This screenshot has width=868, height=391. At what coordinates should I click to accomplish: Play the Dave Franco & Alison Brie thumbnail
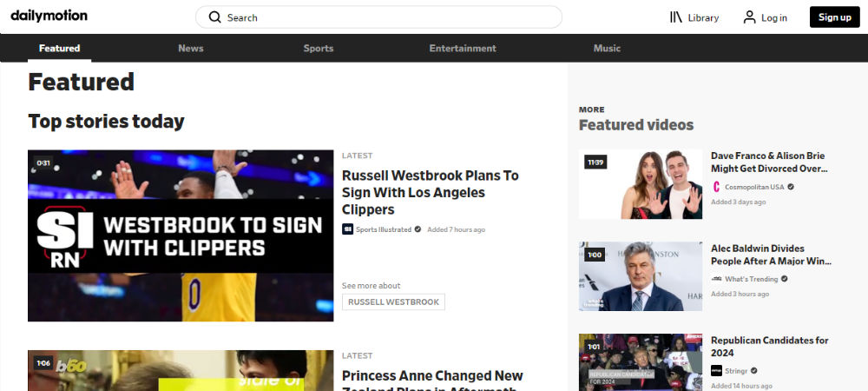click(x=641, y=184)
